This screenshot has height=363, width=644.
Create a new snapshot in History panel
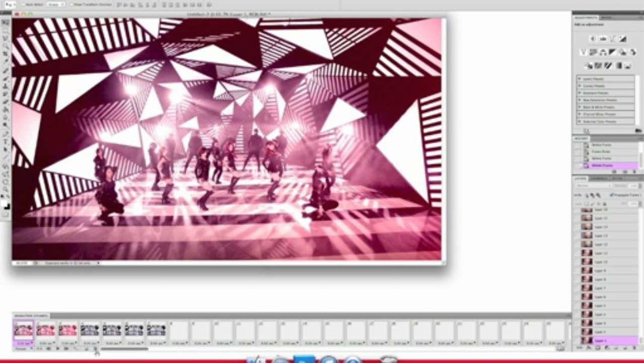tap(625, 172)
